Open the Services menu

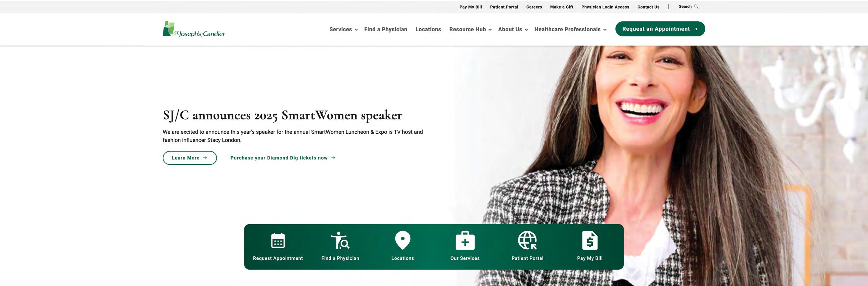click(340, 29)
